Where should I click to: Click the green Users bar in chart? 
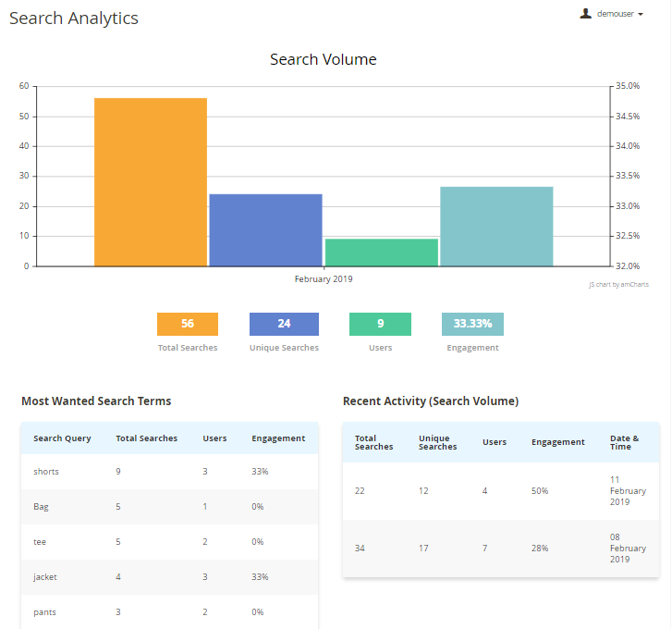pos(381,252)
